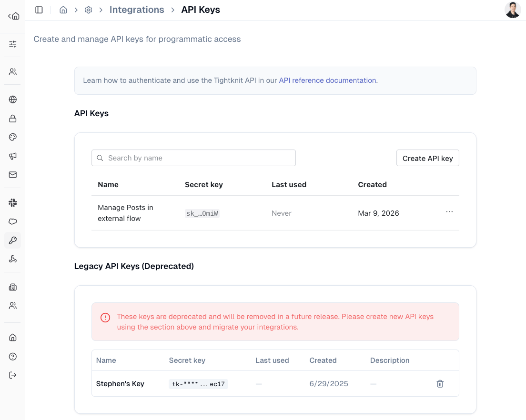526x420 pixels.
Task: Open the help question mark icon
Action: coord(13,356)
